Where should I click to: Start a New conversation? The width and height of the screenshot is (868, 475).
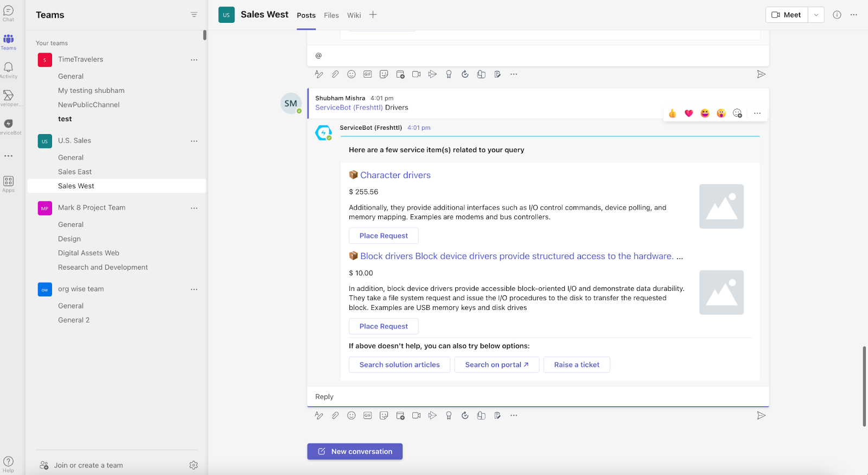[355, 452]
